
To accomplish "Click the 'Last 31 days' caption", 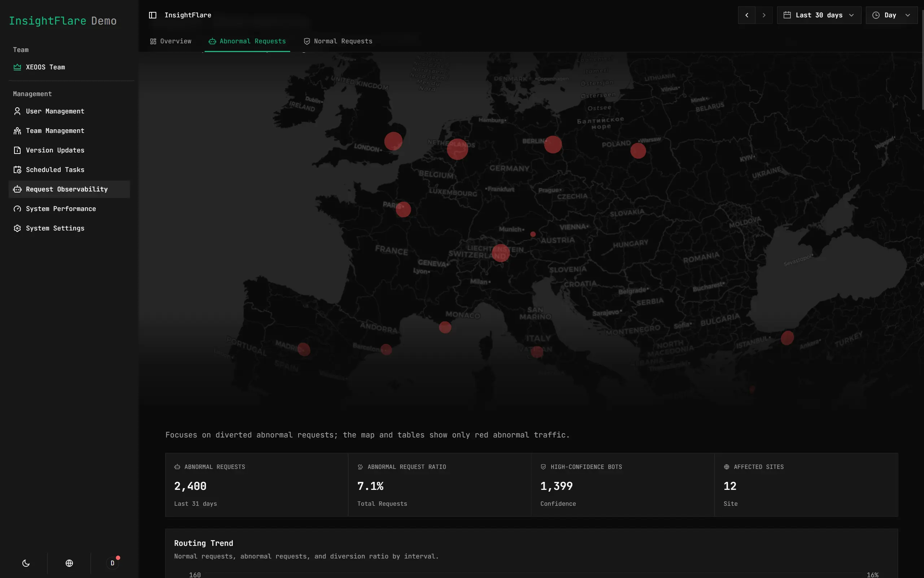I will (x=196, y=504).
